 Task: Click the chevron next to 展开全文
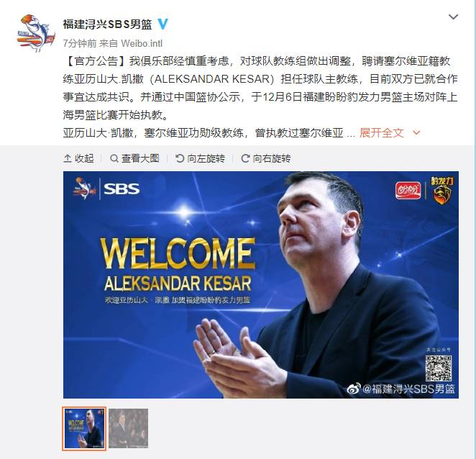pos(416,133)
